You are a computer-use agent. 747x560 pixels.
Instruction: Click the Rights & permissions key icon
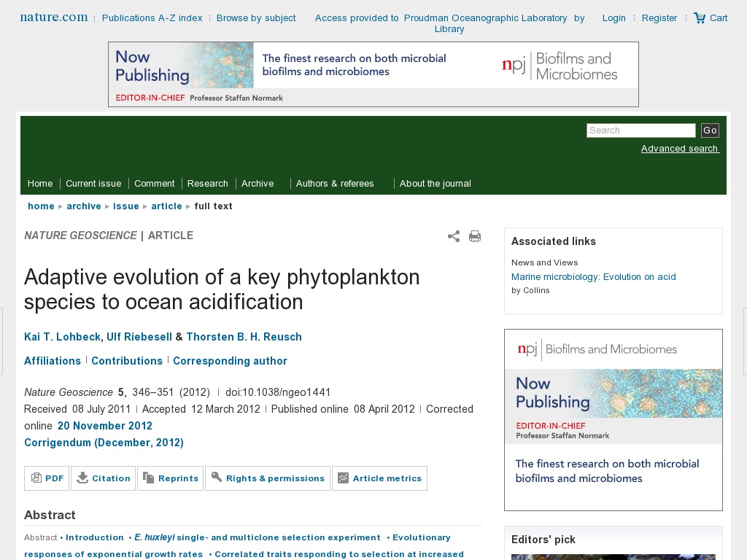point(217,477)
